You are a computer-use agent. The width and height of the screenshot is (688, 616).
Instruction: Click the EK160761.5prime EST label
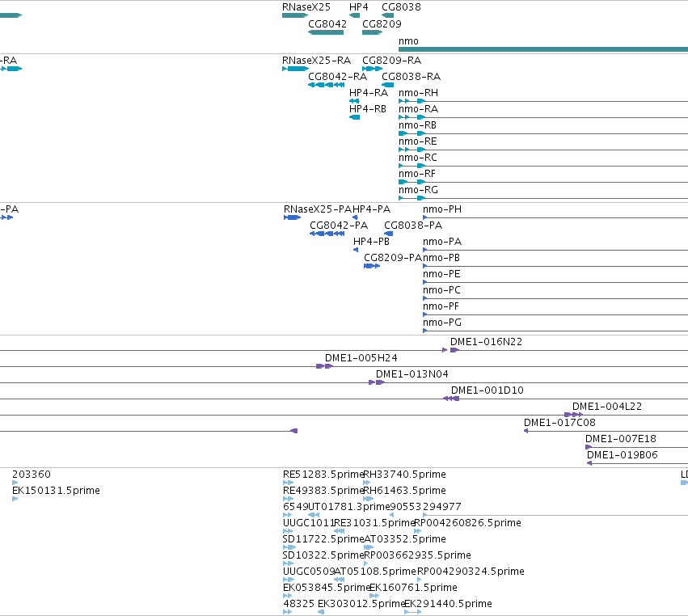click(414, 588)
